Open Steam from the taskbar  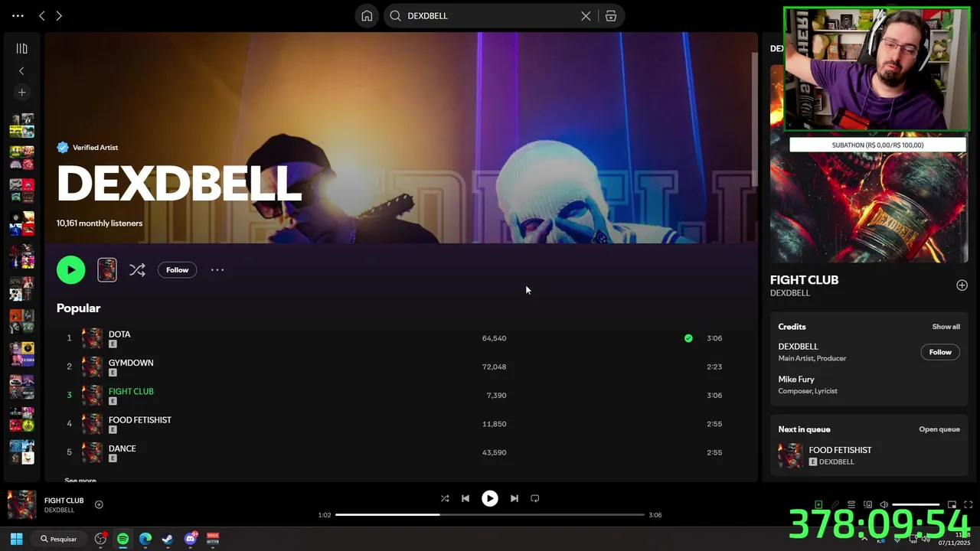pos(168,539)
